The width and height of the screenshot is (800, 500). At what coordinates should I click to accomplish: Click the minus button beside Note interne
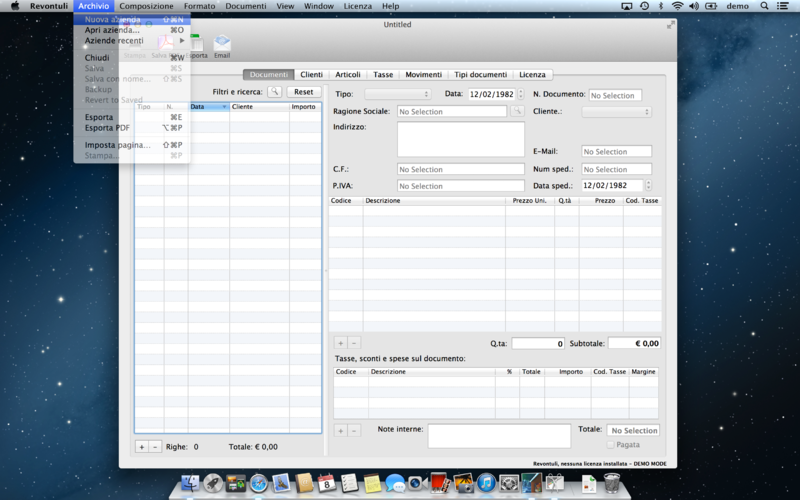point(354,431)
